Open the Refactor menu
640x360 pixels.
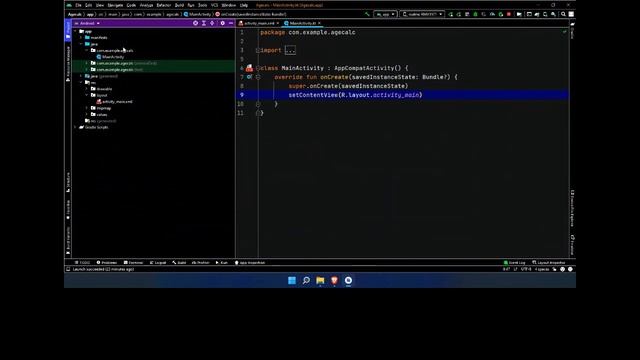coord(164,5)
